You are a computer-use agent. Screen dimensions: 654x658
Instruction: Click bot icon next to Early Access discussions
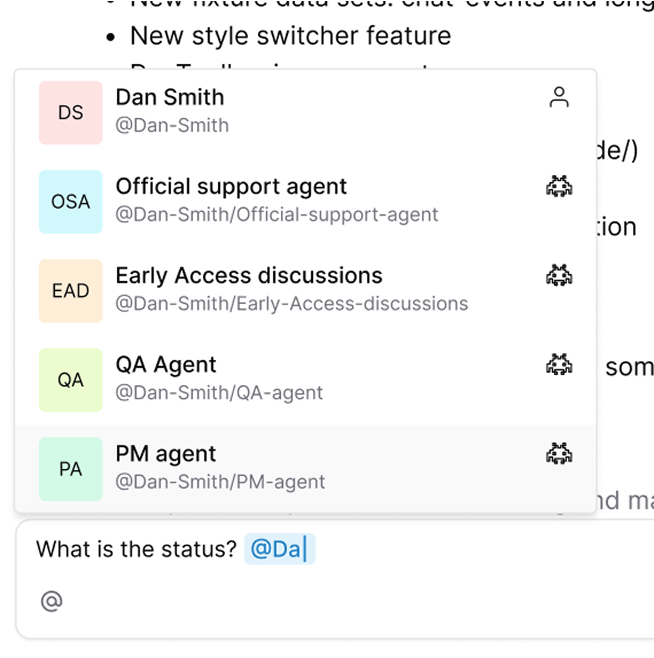click(x=559, y=275)
